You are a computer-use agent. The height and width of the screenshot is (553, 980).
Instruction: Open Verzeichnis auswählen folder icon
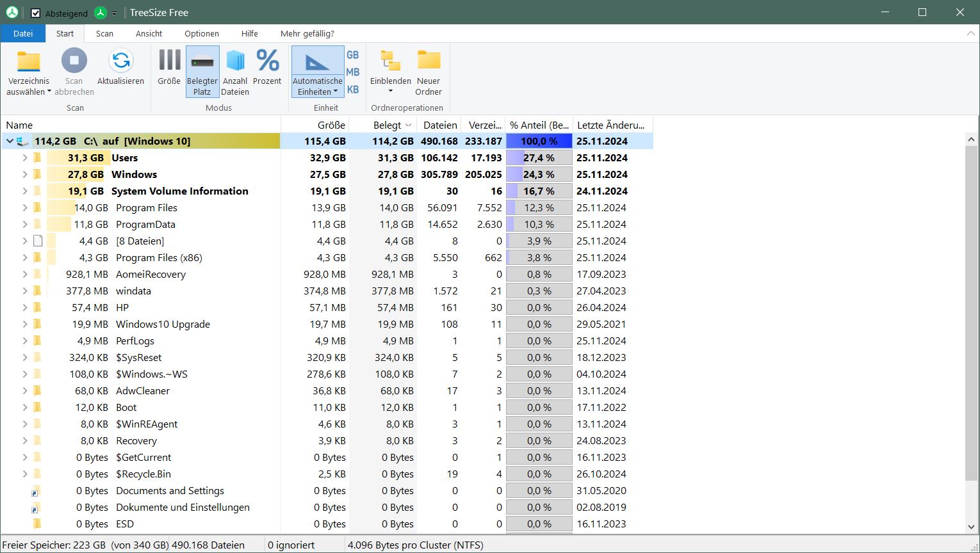(29, 61)
